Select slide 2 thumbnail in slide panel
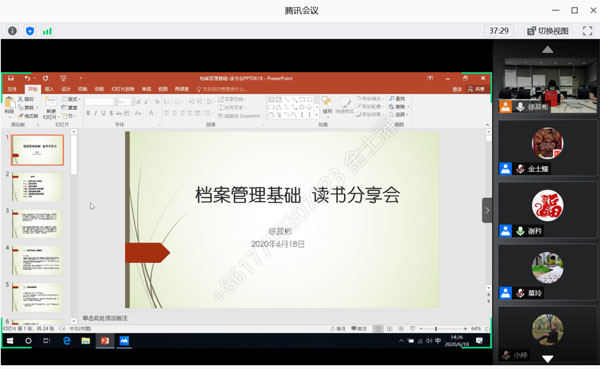This screenshot has height=369, width=600. click(x=37, y=187)
